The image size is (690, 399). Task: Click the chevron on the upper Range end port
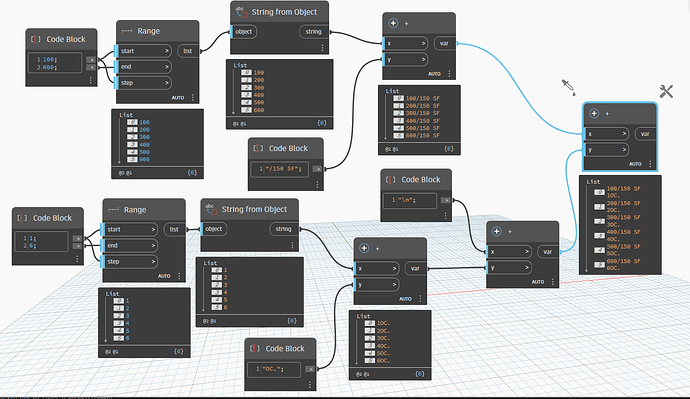tap(167, 67)
